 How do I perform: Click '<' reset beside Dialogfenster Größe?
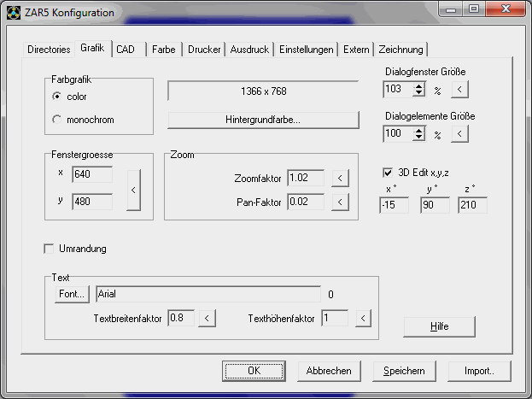459,88
